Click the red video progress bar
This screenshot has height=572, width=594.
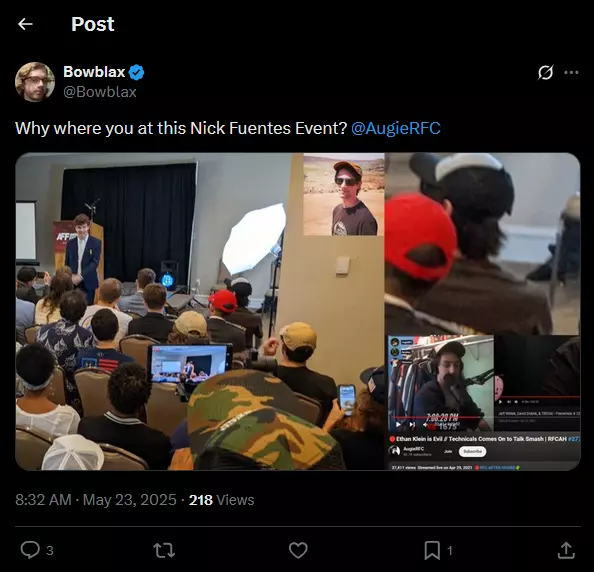coord(441,417)
